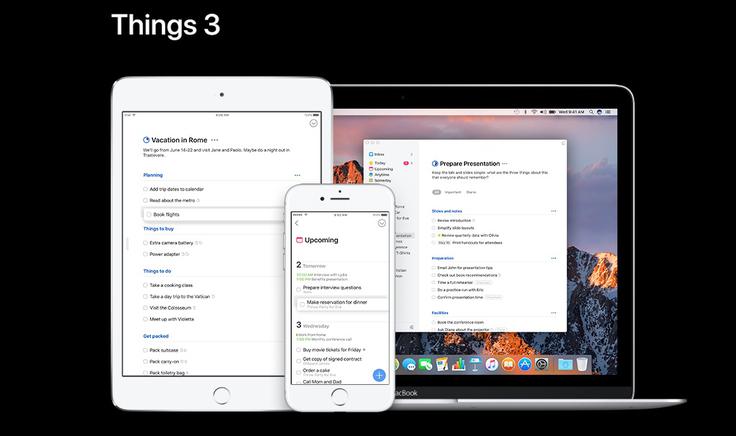Open the App Store from the Dock
The height and width of the screenshot is (436, 736).
pyautogui.click(x=524, y=365)
